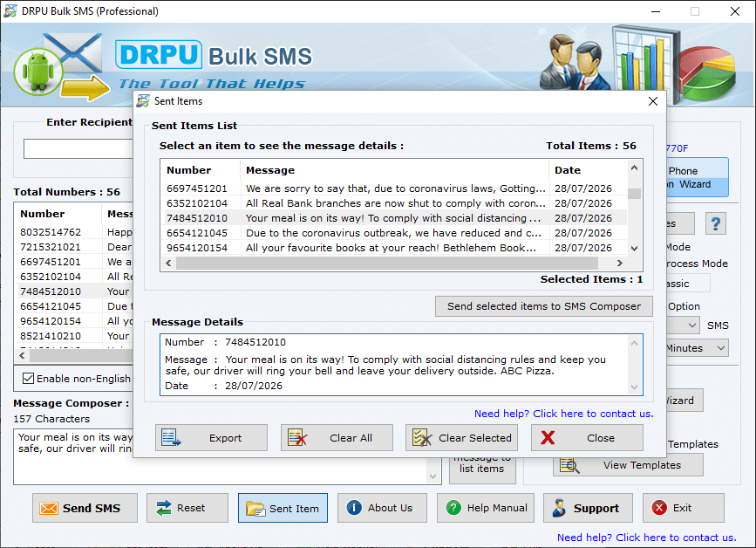Click the Message Details scroll-down arrow
Screen dimensions: 756x548
point(635,387)
